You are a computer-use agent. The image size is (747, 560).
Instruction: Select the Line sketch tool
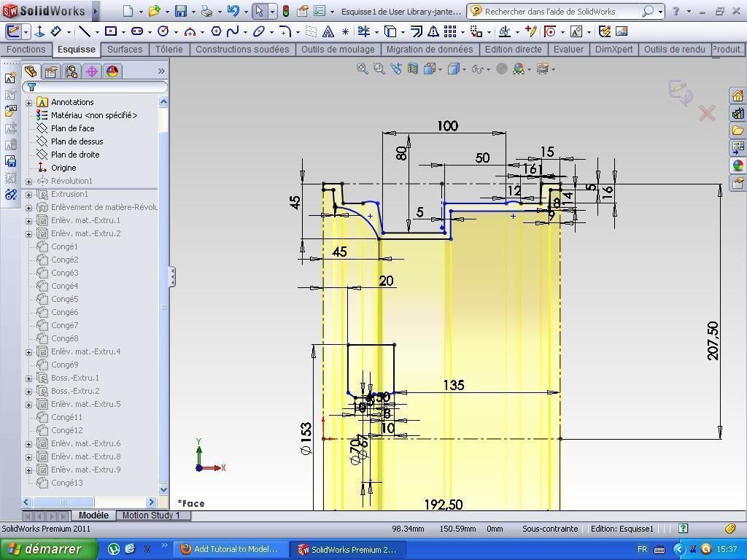click(x=85, y=31)
